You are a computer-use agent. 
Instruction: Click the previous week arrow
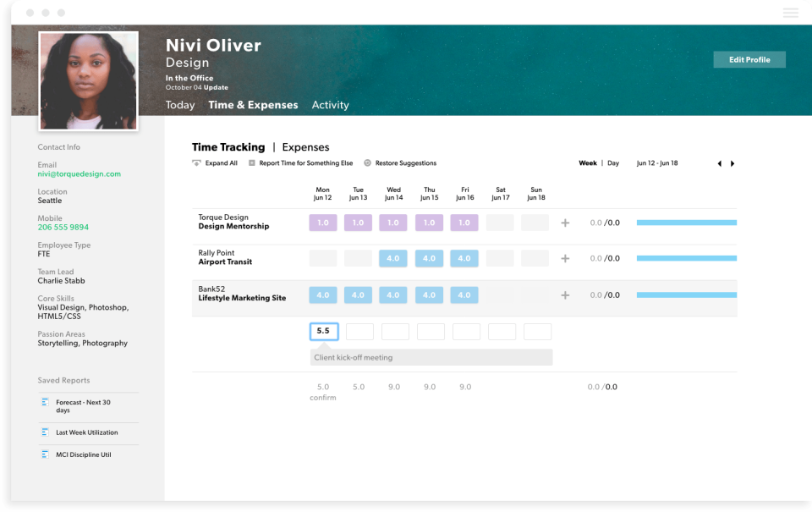(719, 163)
